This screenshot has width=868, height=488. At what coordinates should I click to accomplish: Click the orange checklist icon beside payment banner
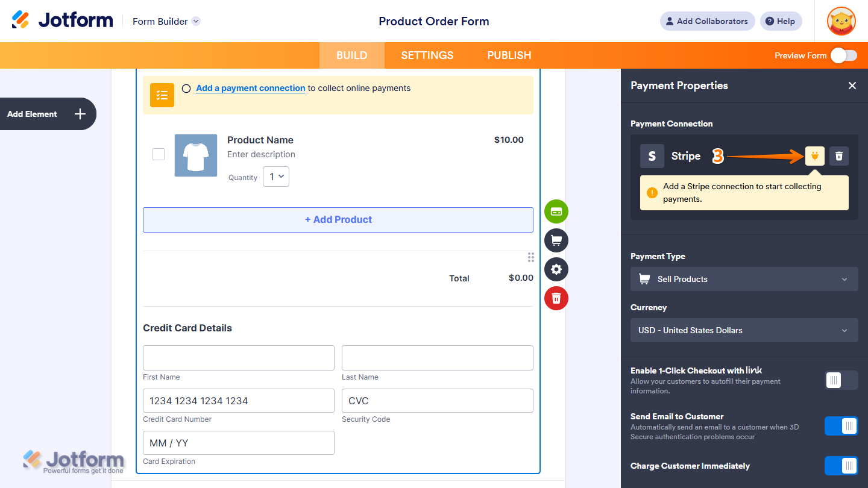(x=162, y=95)
